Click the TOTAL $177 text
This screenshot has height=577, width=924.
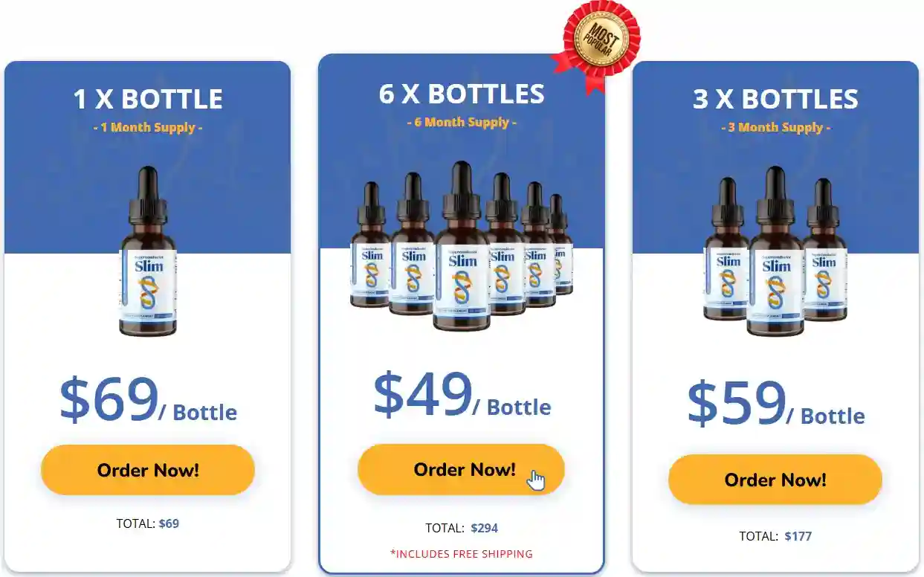click(x=775, y=536)
